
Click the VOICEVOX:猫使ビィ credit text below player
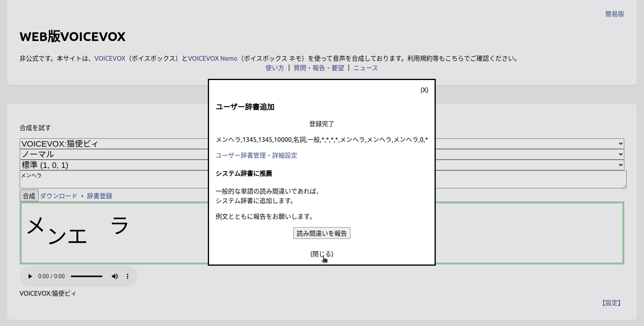click(48, 293)
